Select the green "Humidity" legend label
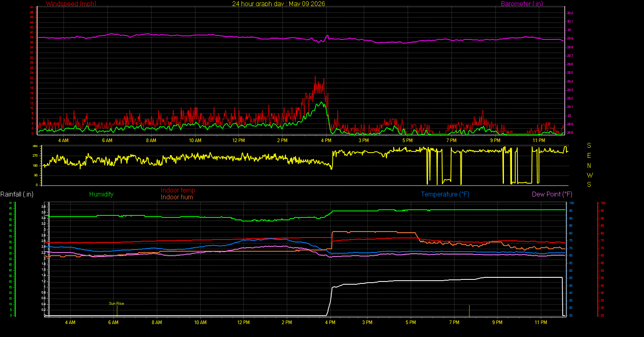This screenshot has height=337, width=644. [101, 194]
